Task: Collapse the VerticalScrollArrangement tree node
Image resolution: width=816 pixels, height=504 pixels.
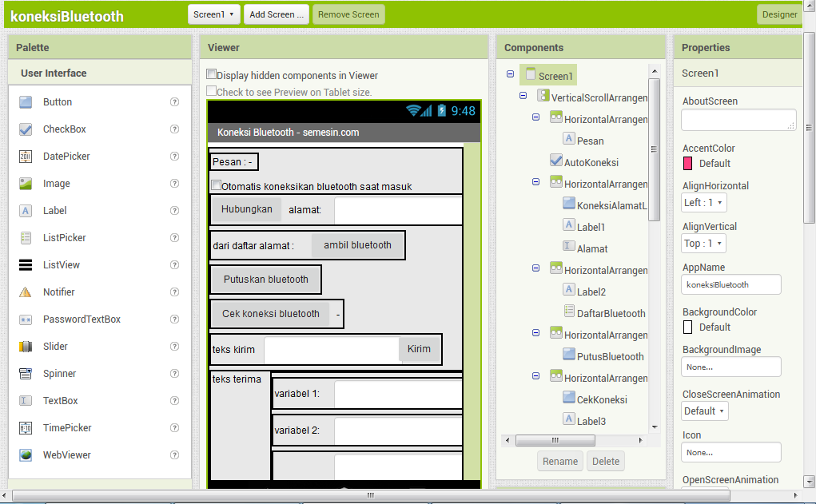Action: pos(523,96)
